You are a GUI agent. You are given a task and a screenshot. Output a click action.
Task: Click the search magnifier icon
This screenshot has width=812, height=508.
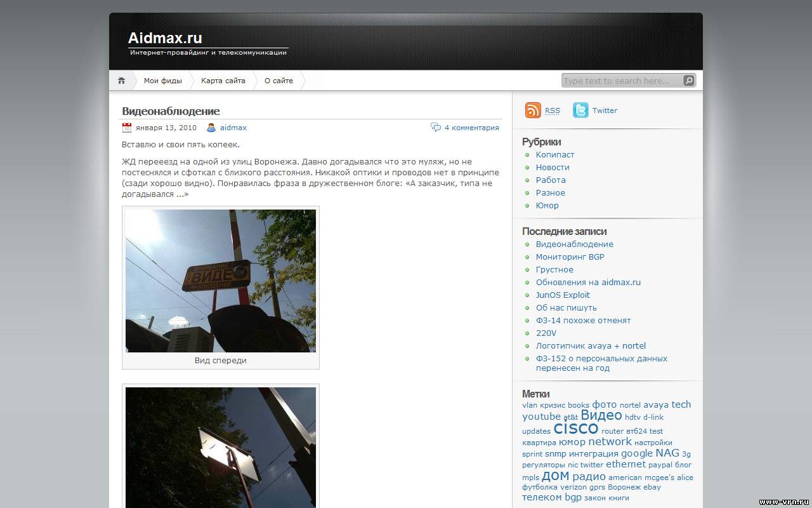[x=688, y=81]
